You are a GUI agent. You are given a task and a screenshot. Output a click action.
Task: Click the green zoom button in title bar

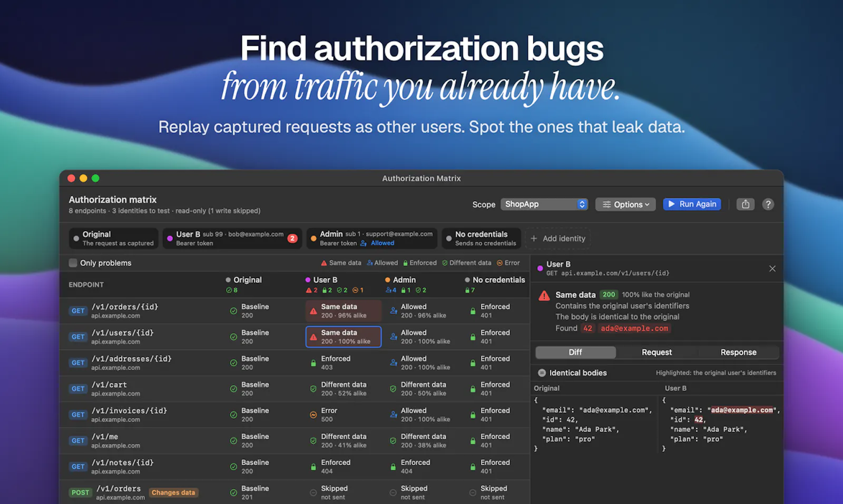[x=95, y=179]
